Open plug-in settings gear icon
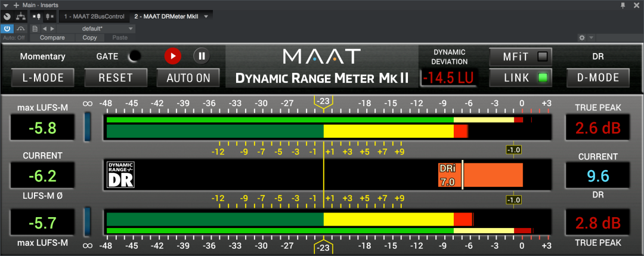Screen dimensions: 644x256 [x=581, y=38]
